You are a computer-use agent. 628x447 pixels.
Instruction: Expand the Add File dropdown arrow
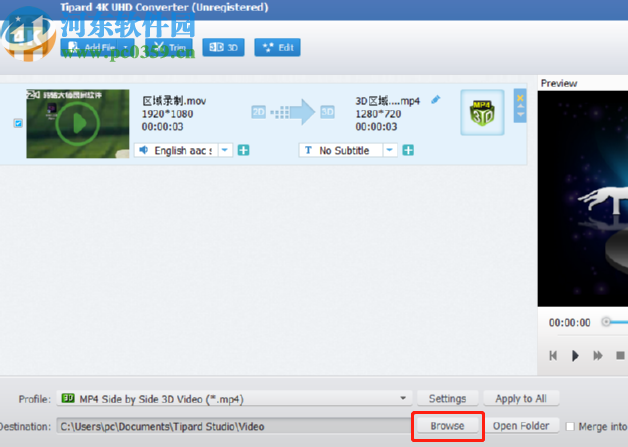click(x=126, y=47)
